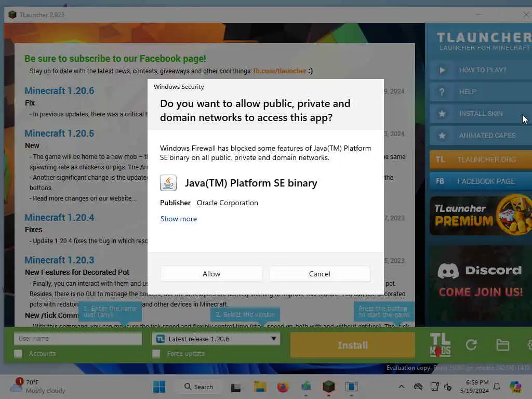532x399 pixels.
Task: Open the Minecraft 1.20.5 news heading
Action: (x=59, y=134)
